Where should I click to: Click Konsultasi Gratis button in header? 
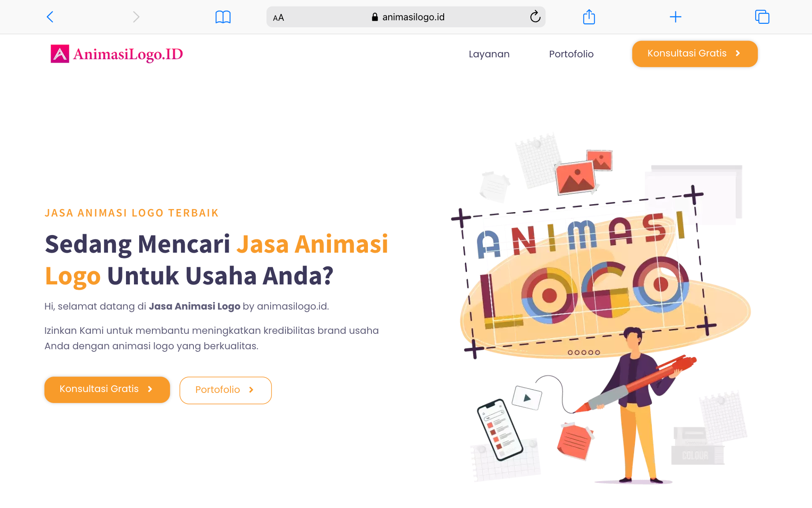(x=695, y=54)
